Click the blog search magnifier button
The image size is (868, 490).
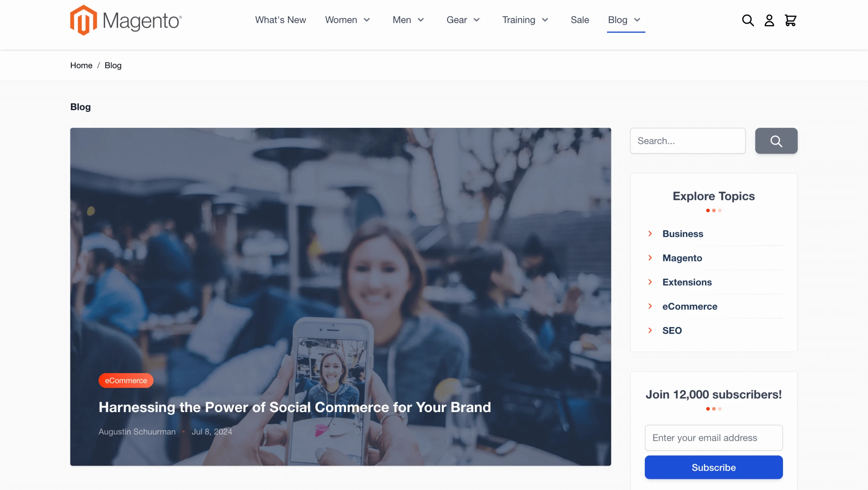point(776,141)
